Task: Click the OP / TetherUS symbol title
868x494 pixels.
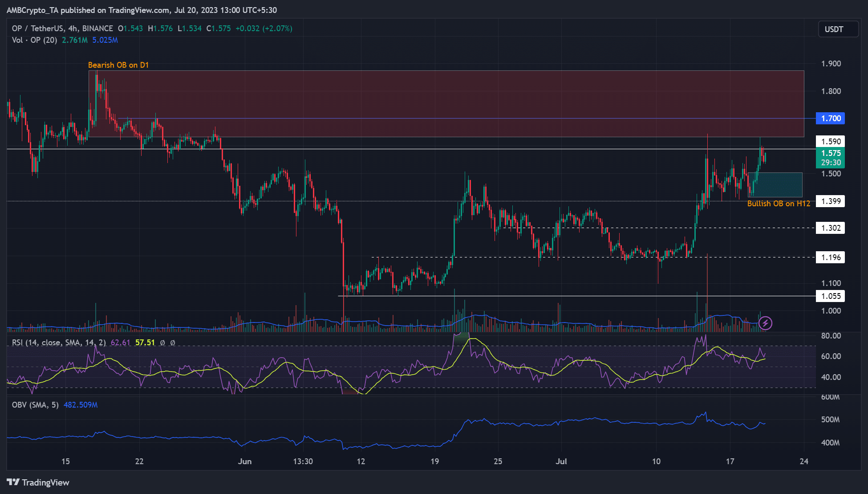Action: click(38, 29)
